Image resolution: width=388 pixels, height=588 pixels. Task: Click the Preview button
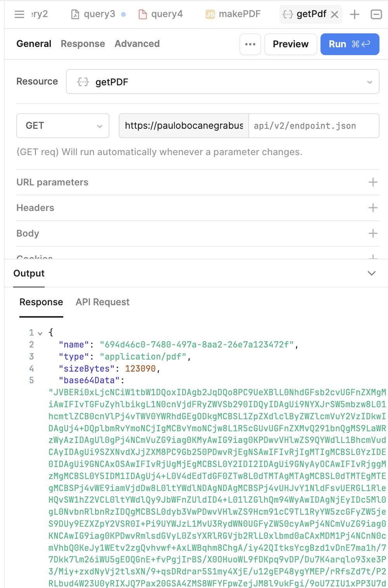coord(291,44)
